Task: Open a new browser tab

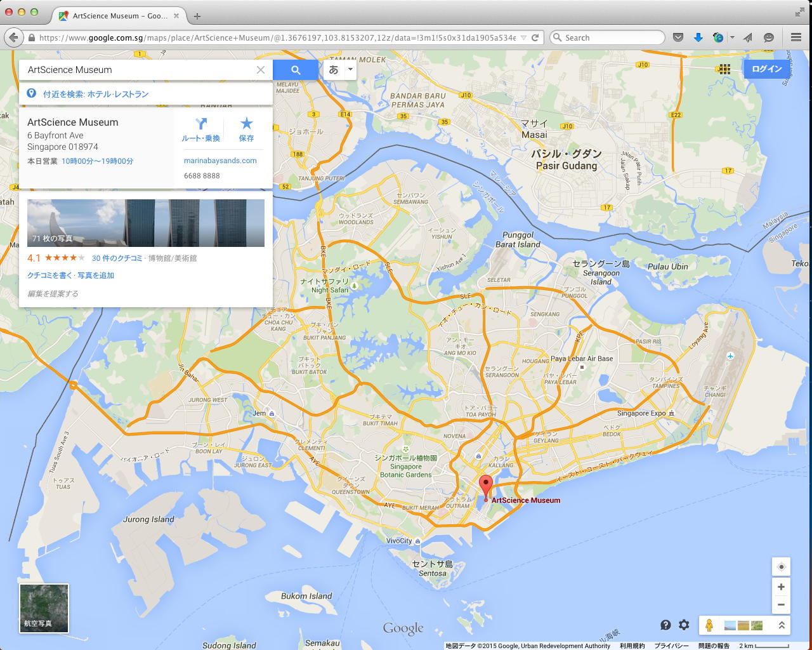Action: click(197, 16)
